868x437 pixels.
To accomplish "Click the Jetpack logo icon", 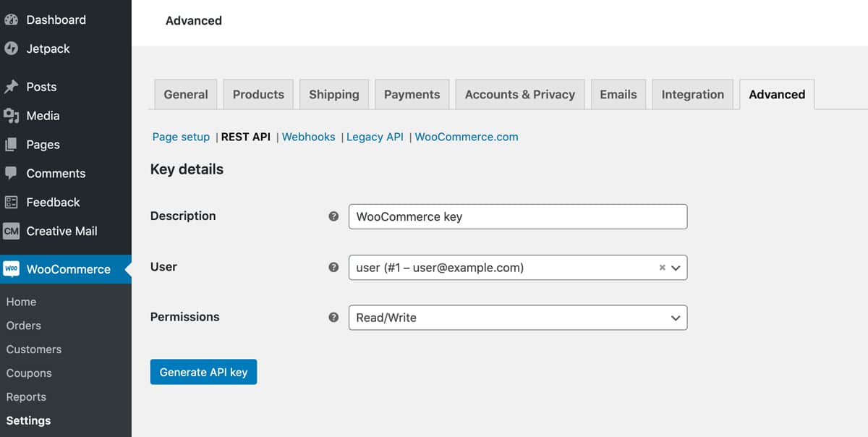I will (x=11, y=48).
